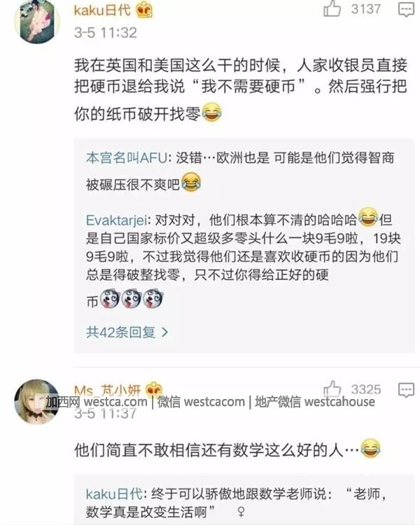Open username kaku日代 at the top
Image resolution: width=420 pixels, height=525 pixels.
(x=102, y=10)
